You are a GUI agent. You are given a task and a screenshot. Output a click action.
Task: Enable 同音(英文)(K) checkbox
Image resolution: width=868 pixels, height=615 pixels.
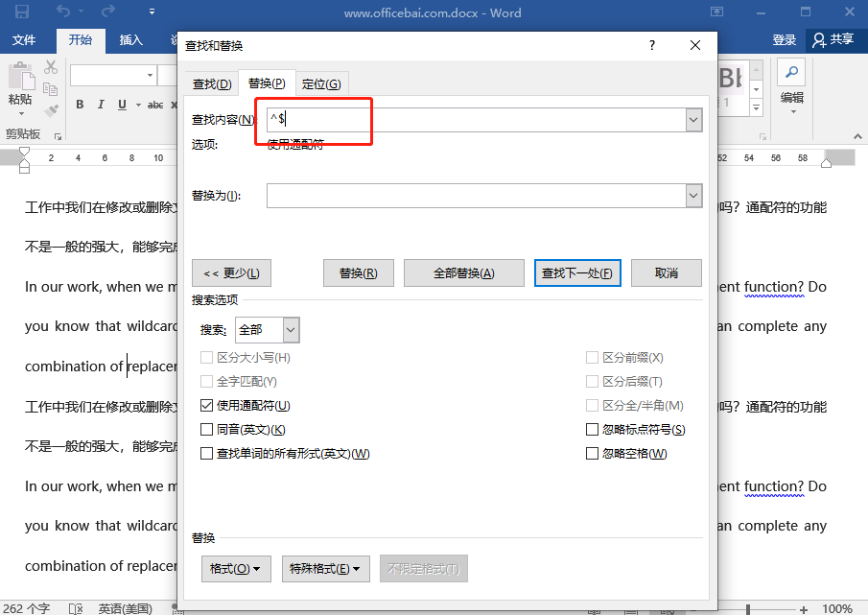click(206, 430)
